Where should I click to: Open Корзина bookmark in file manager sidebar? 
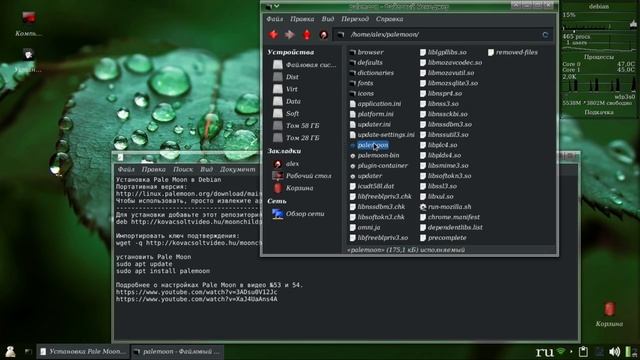pos(293,188)
